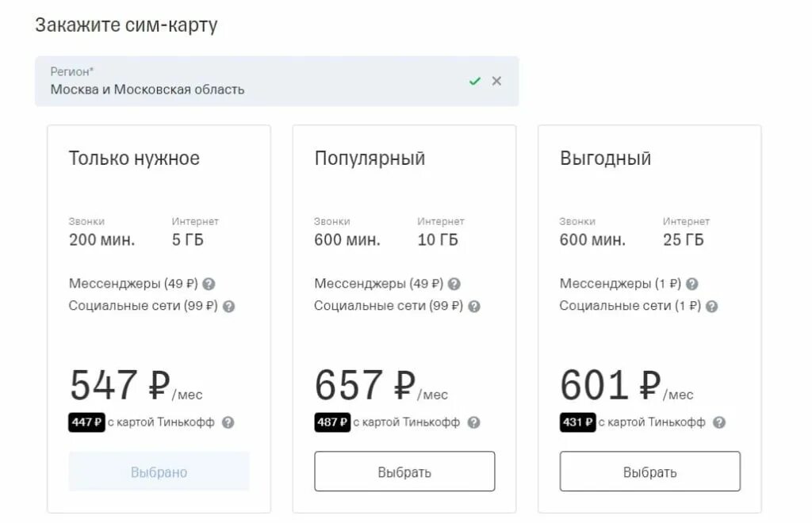The height and width of the screenshot is (523, 812).
Task: Toggle the Мессенджеры (49 ₽) option in Только нужное
Action: (133, 284)
